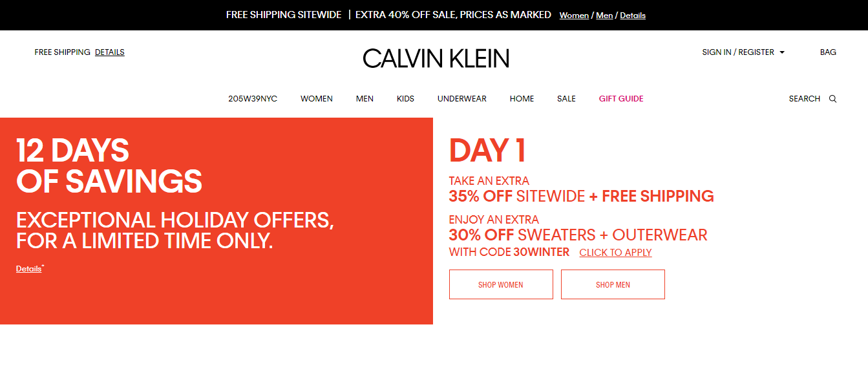Click to apply the 30WINTER code
Screen dimensions: 868x371
coord(615,253)
